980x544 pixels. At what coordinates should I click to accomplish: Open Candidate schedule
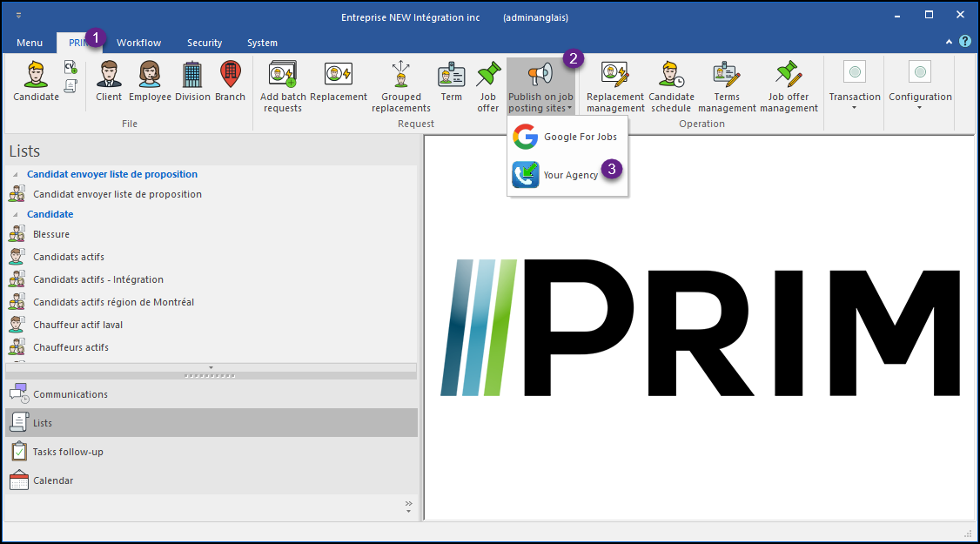(671, 87)
